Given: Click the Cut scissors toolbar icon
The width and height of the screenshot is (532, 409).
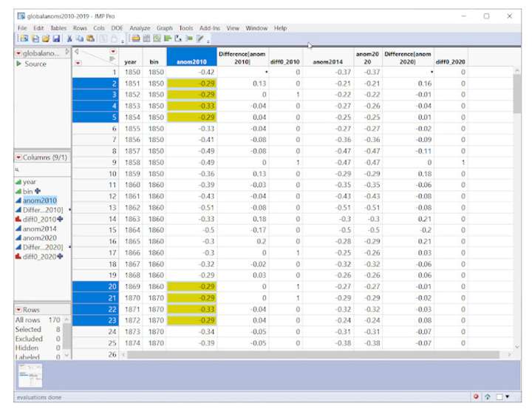Looking at the screenshot, I should click(x=69, y=38).
